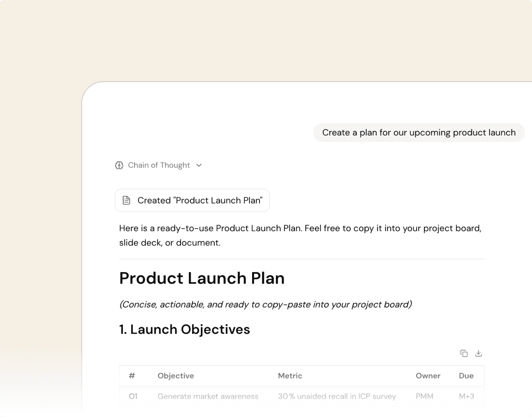
Task: Click the italic Concise, actionable subtitle text
Action: [266, 304]
